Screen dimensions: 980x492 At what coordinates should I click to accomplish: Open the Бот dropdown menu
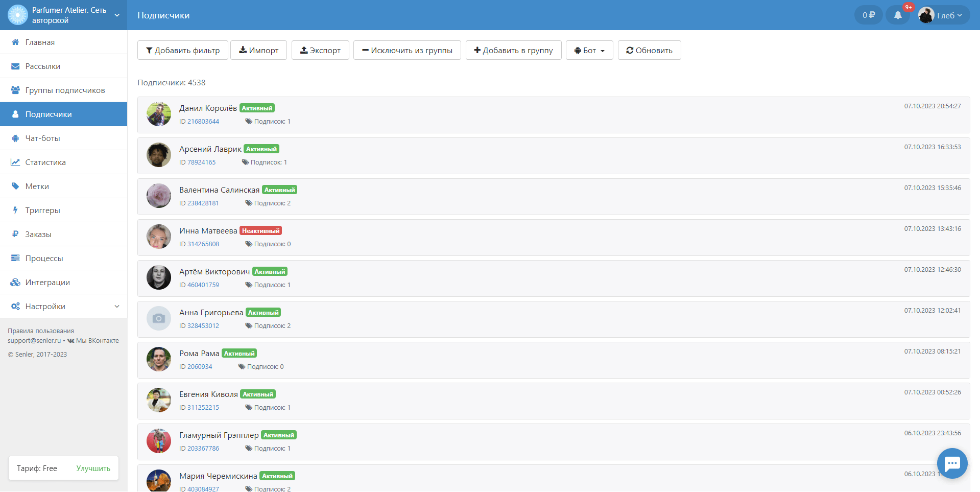(589, 50)
